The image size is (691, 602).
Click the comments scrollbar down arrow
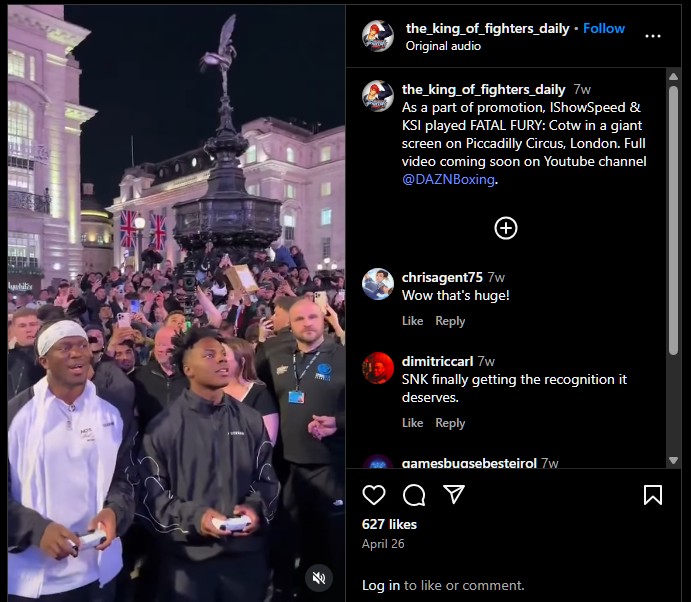point(673,460)
